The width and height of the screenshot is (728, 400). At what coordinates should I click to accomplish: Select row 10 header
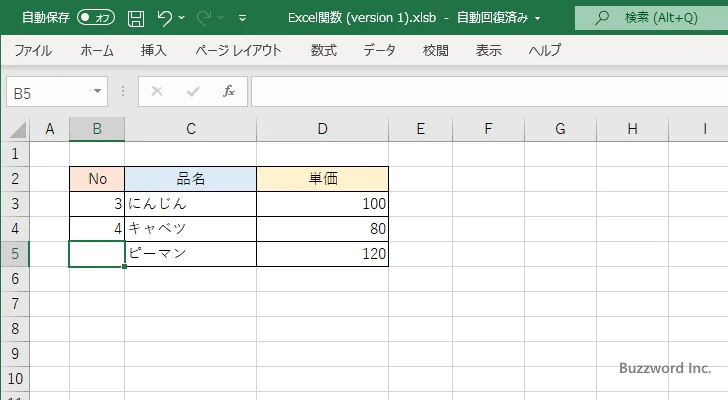[x=15, y=379]
